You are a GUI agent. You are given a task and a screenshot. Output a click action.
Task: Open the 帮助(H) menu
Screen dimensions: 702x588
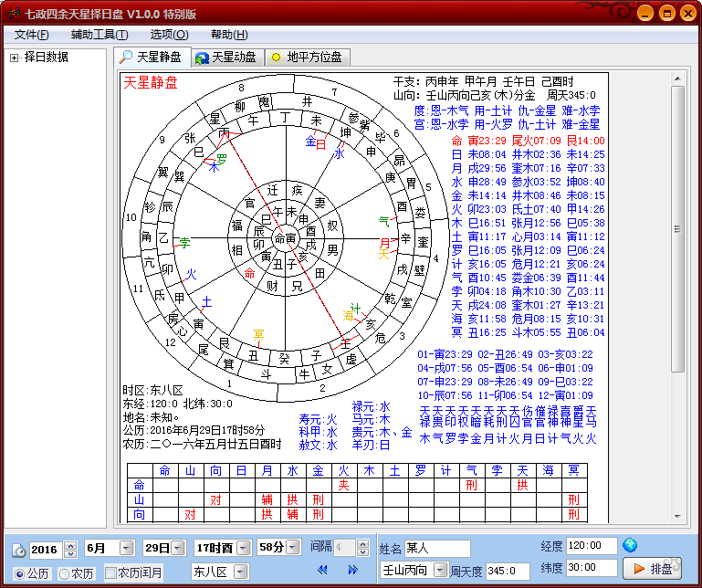click(229, 35)
